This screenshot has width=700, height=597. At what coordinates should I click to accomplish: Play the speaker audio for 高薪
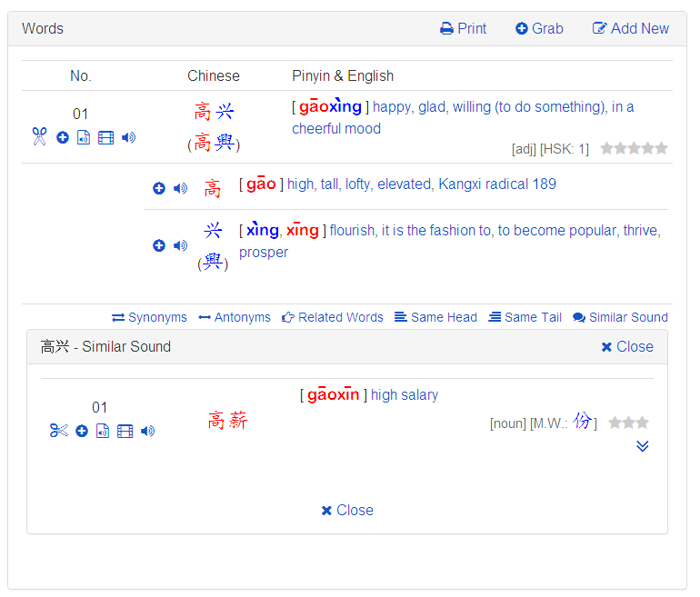[x=148, y=431]
